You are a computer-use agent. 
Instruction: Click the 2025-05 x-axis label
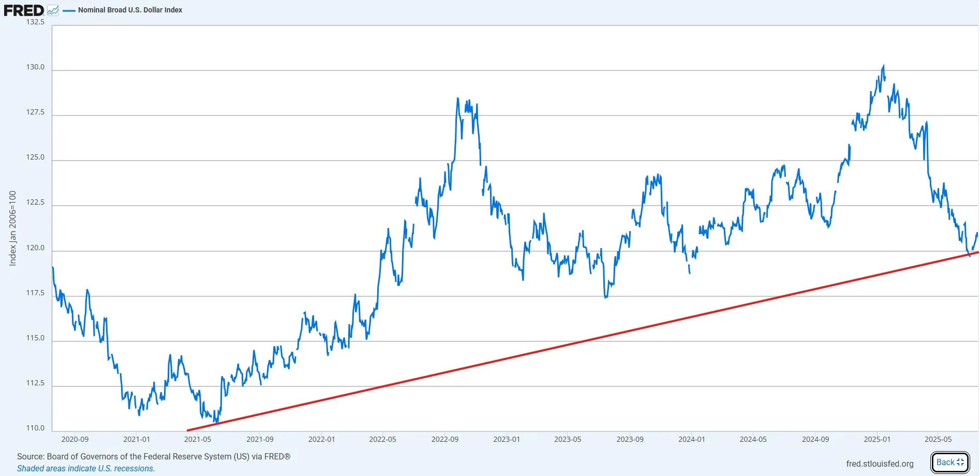[x=938, y=439]
